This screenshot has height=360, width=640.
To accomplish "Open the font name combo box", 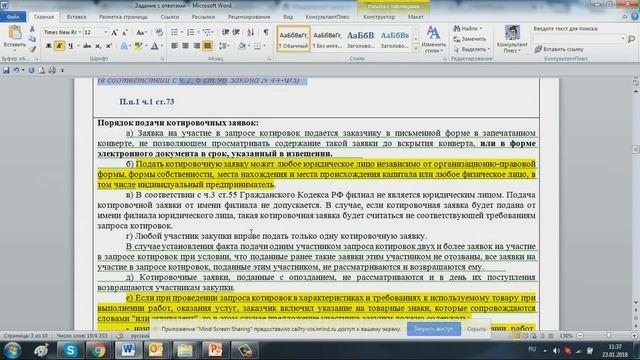I will tap(62, 32).
